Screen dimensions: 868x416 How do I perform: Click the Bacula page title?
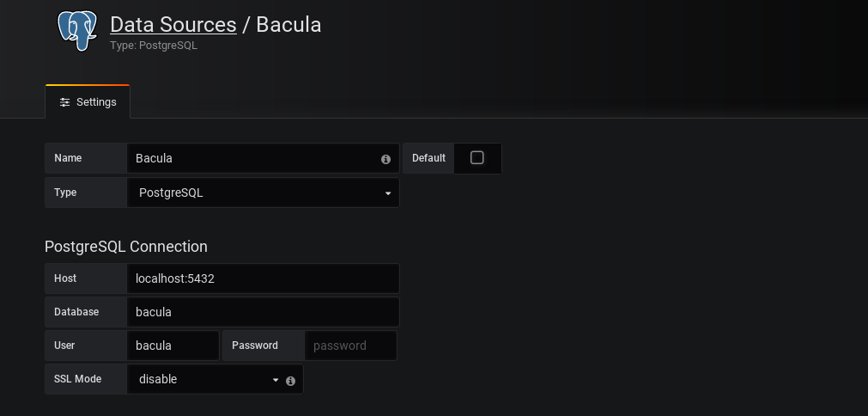(x=288, y=25)
